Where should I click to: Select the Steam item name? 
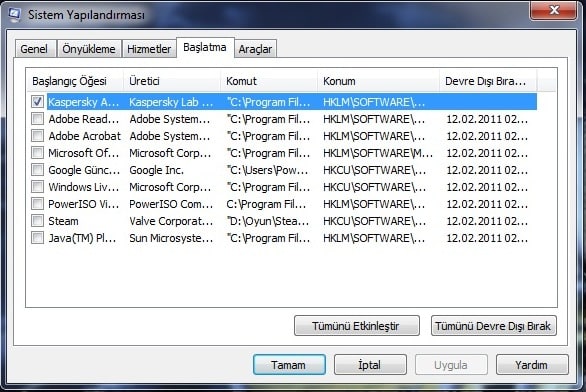tap(63, 221)
